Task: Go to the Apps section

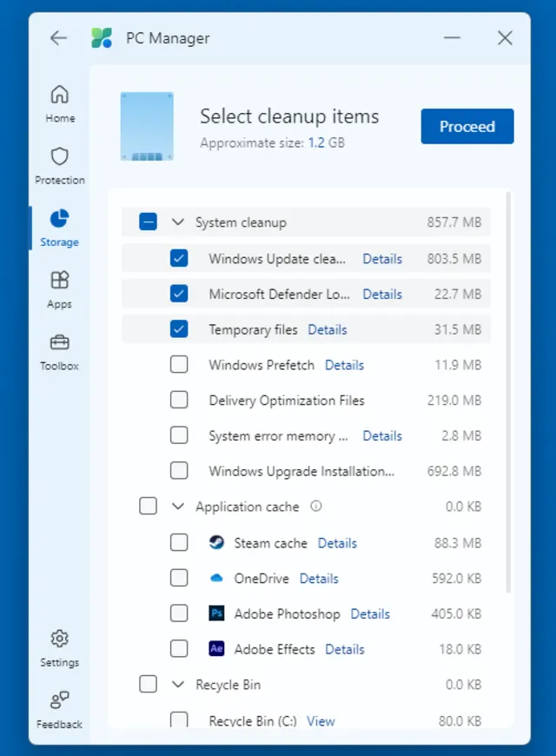Action: pos(60,289)
